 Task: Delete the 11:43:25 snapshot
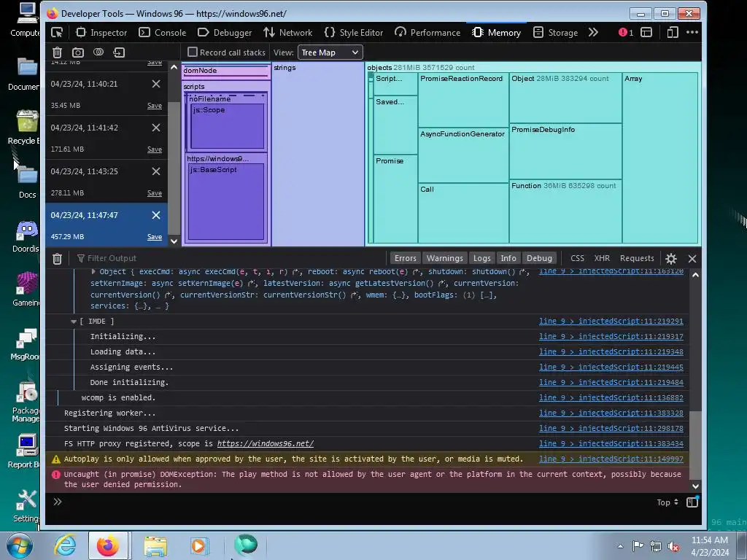tap(156, 171)
